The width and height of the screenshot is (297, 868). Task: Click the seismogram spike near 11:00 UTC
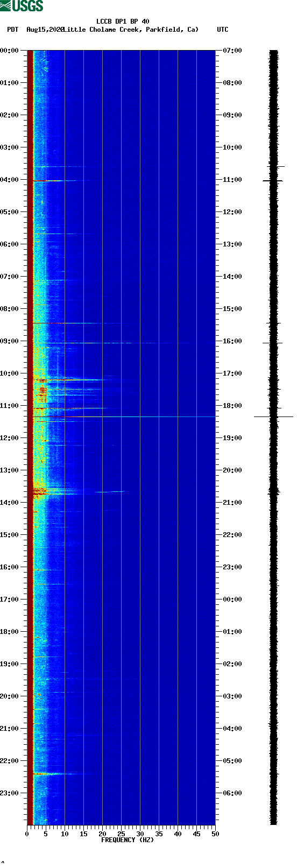coord(273,181)
